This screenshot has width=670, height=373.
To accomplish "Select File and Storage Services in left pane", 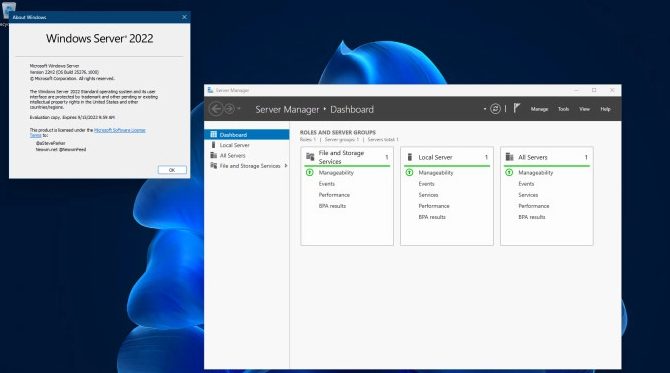I will 247,166.
